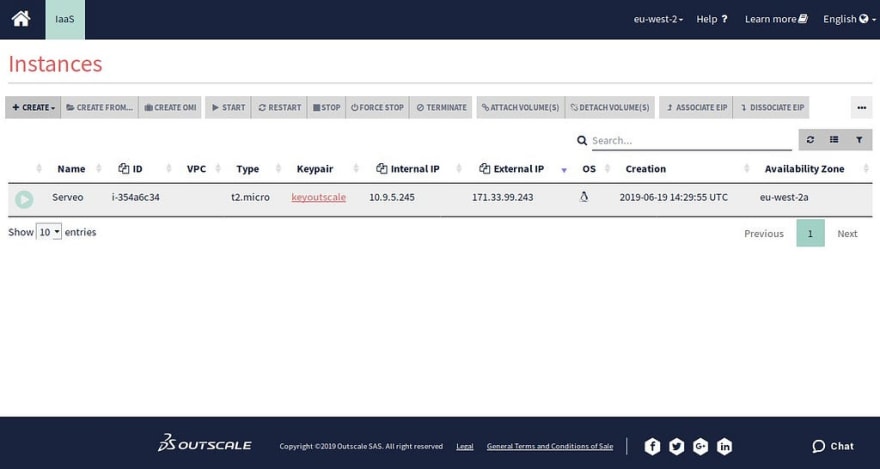Copy ID column icon in header

[123, 168]
